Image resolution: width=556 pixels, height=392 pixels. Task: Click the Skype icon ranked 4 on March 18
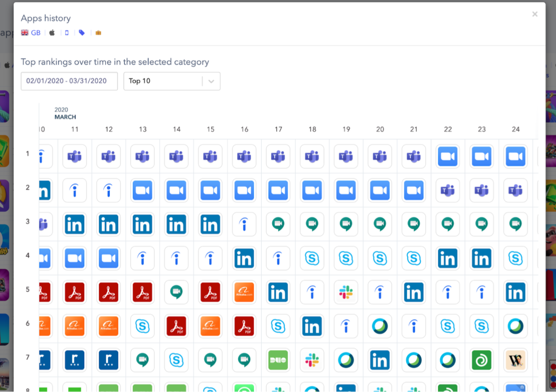click(x=312, y=258)
